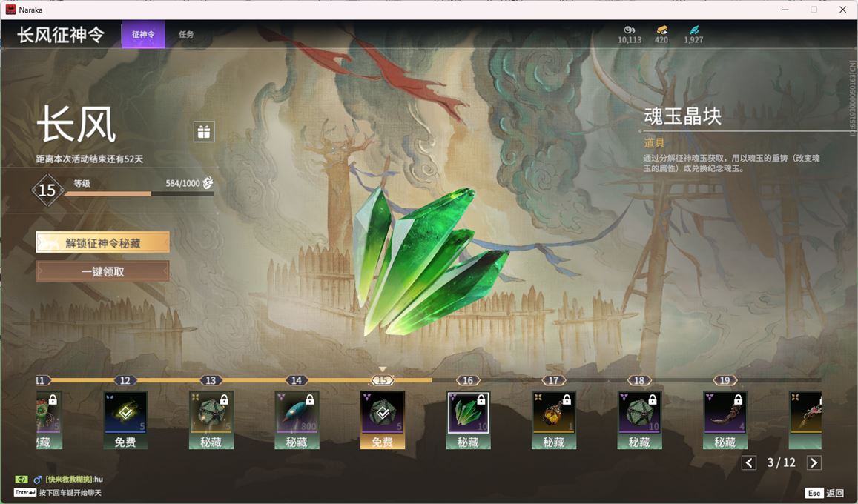Viewport: 858px width, 504px height.
Task: Close the Naraka window
Action: click(842, 10)
